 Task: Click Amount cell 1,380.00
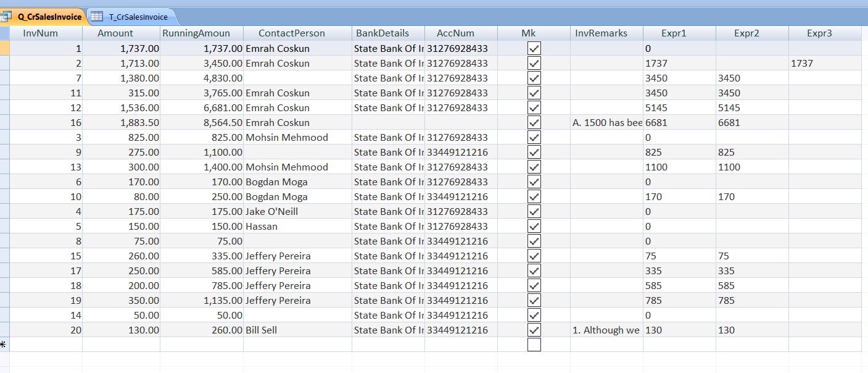121,78
